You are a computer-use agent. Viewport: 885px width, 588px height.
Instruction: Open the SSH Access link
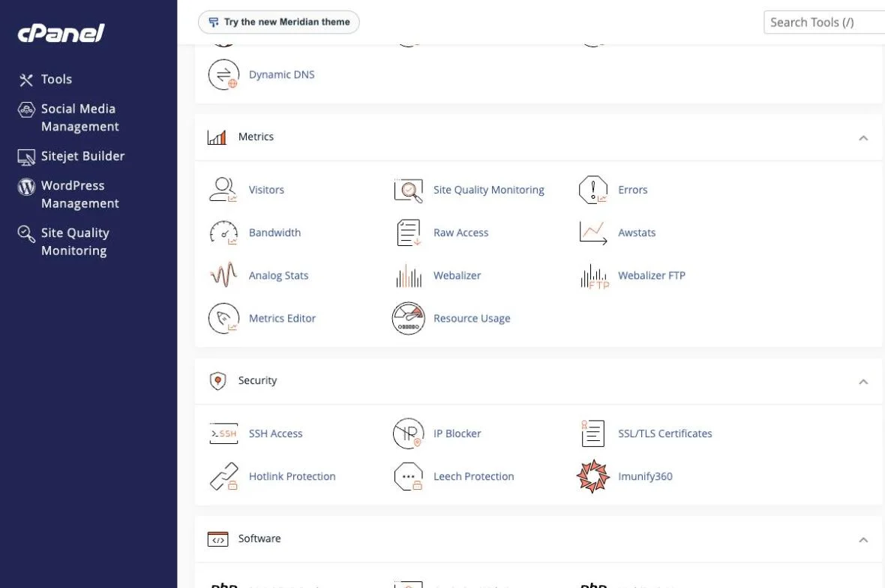(x=275, y=433)
